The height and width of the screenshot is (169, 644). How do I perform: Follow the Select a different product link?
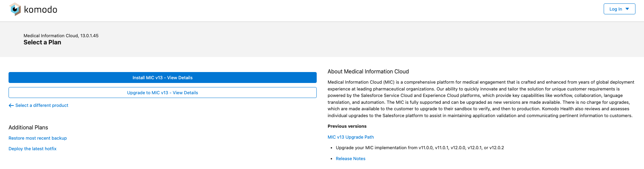(42, 105)
